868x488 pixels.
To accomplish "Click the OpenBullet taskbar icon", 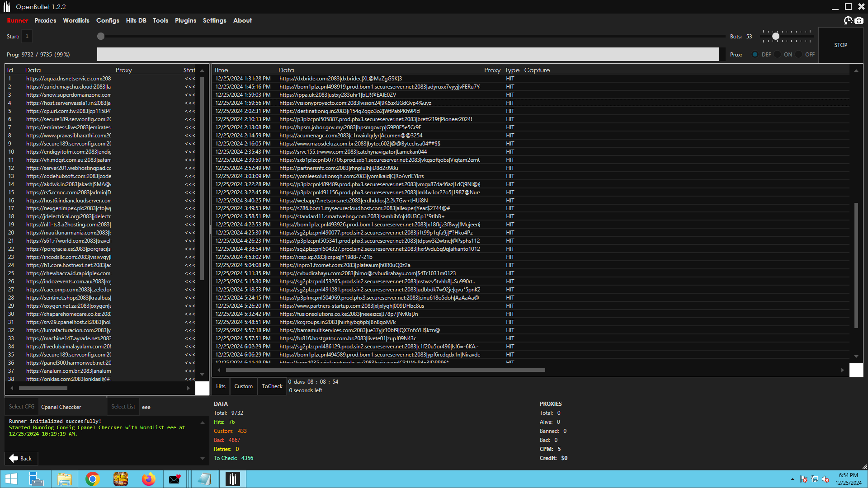I will (x=232, y=479).
